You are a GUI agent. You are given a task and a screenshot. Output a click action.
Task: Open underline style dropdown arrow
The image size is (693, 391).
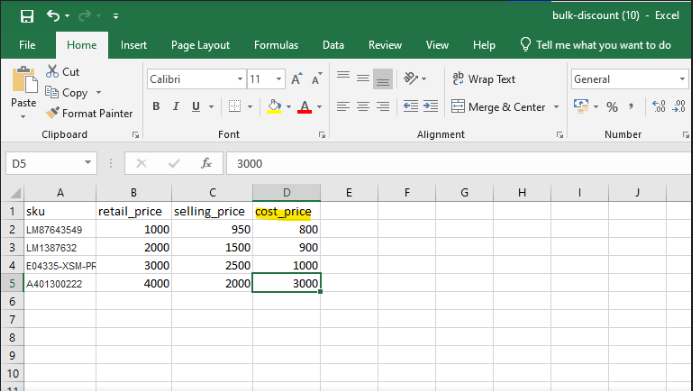(x=211, y=106)
